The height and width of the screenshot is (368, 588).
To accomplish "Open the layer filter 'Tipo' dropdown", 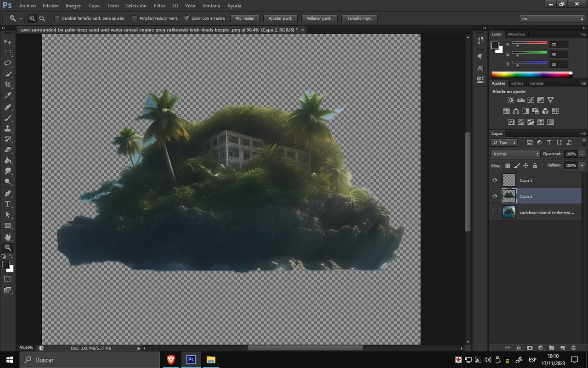I will (x=504, y=143).
